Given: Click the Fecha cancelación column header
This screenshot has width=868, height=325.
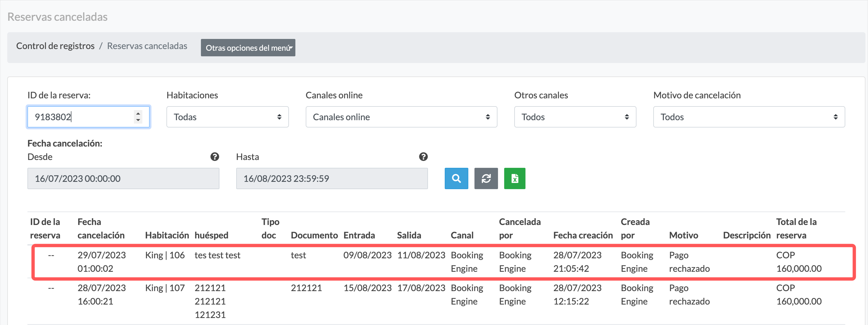Looking at the screenshot, I should (101, 228).
